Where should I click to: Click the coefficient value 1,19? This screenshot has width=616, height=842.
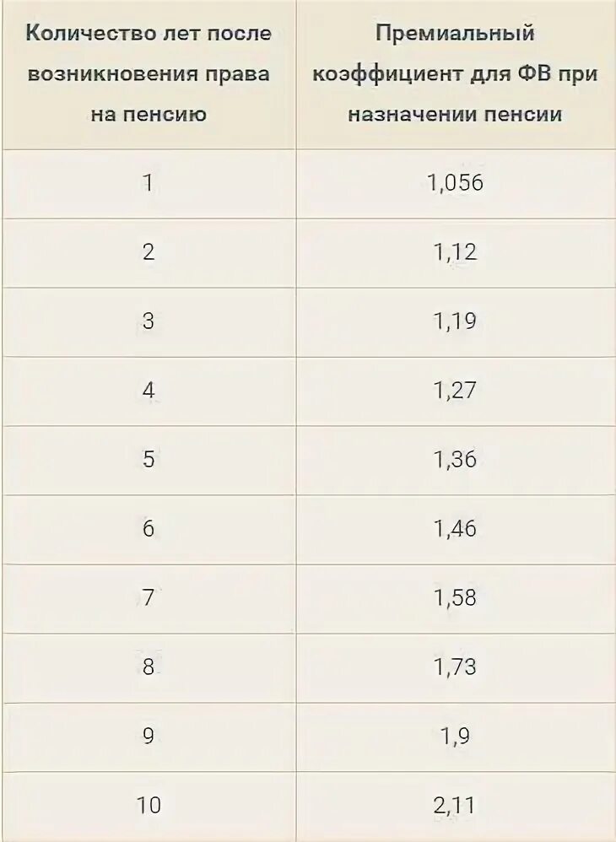coord(456,321)
